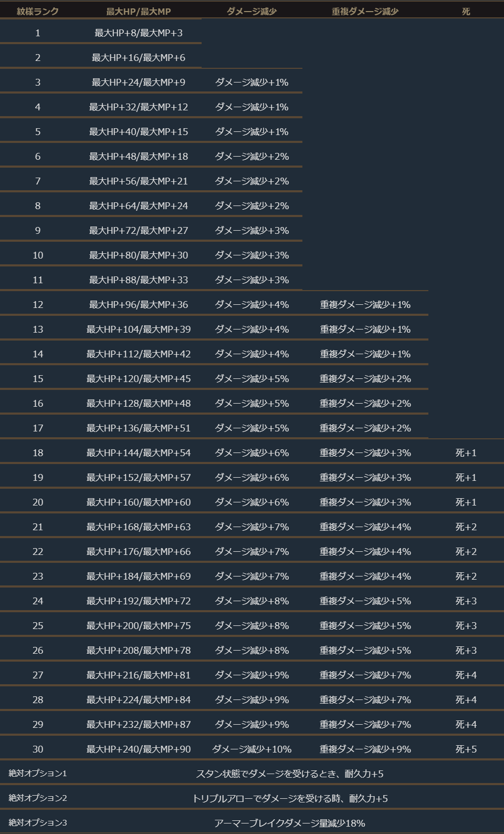Select the 最大HP+8/最大MP+3 cell
The image size is (504, 834).
(139, 33)
